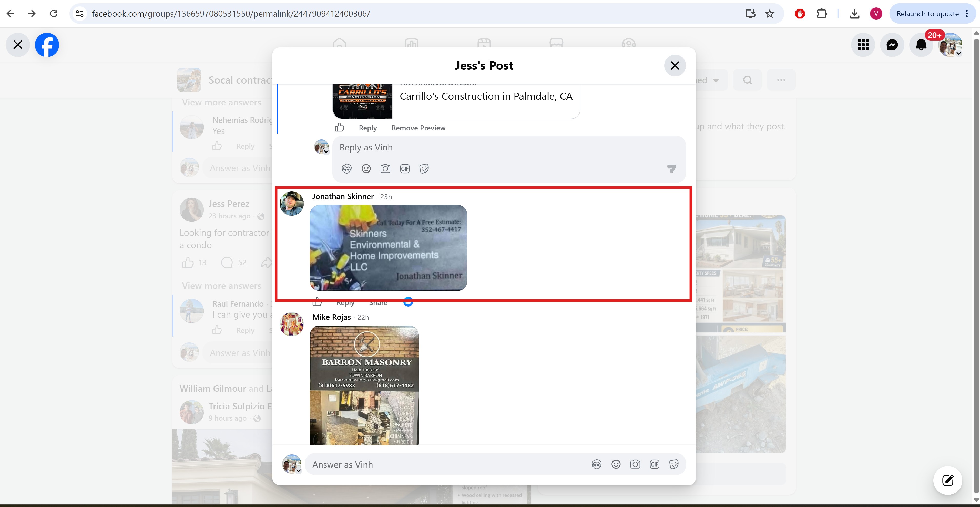
Task: Go forward in the browser
Action: tap(32, 14)
